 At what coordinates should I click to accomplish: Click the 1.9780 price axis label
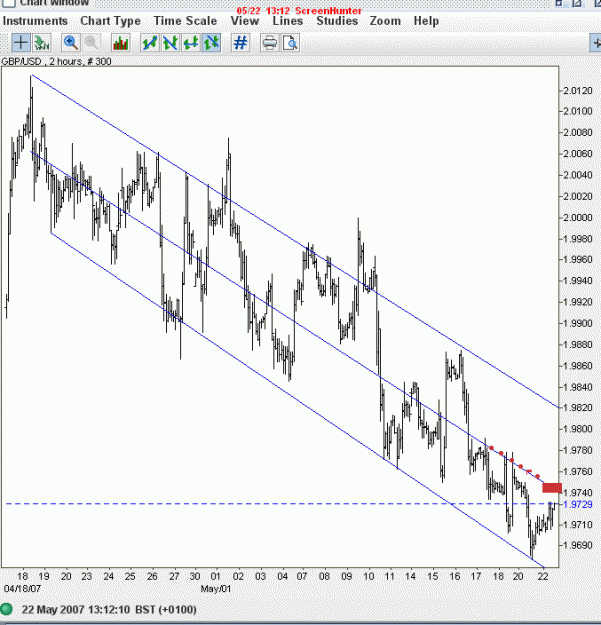[577, 450]
